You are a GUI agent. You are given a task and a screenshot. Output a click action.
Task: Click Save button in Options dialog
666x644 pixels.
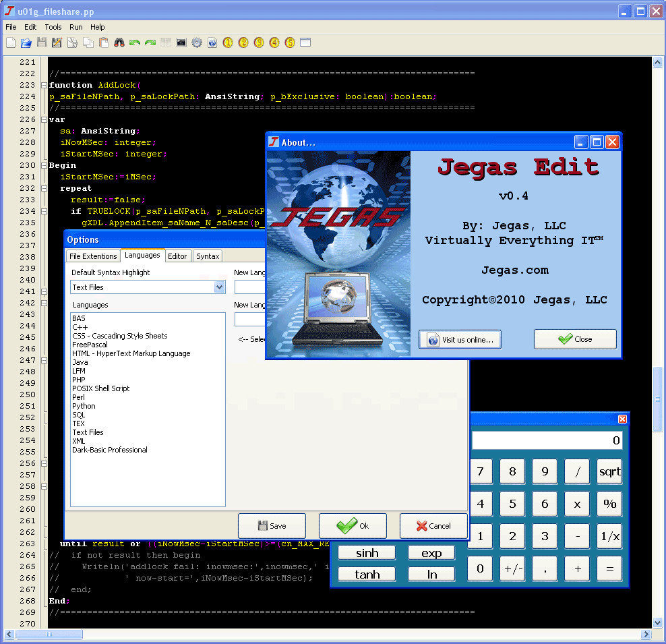pos(272,526)
